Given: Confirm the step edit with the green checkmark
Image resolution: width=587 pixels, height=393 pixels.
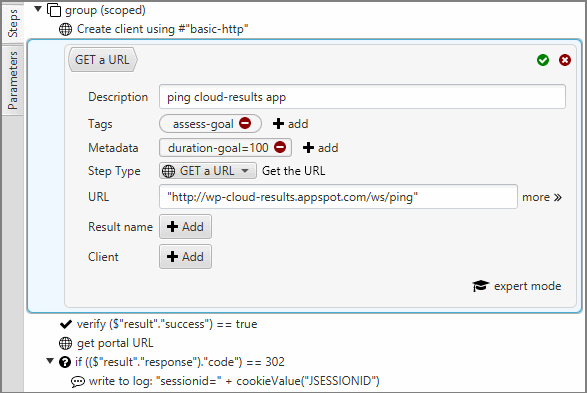Looking at the screenshot, I should coord(543,60).
